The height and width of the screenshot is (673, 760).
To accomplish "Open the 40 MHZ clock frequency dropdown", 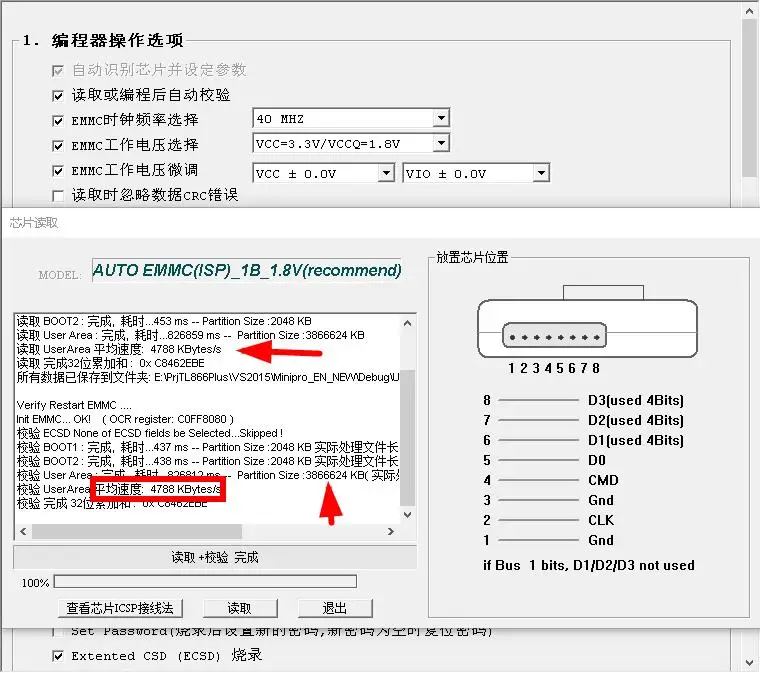I will coord(441,118).
